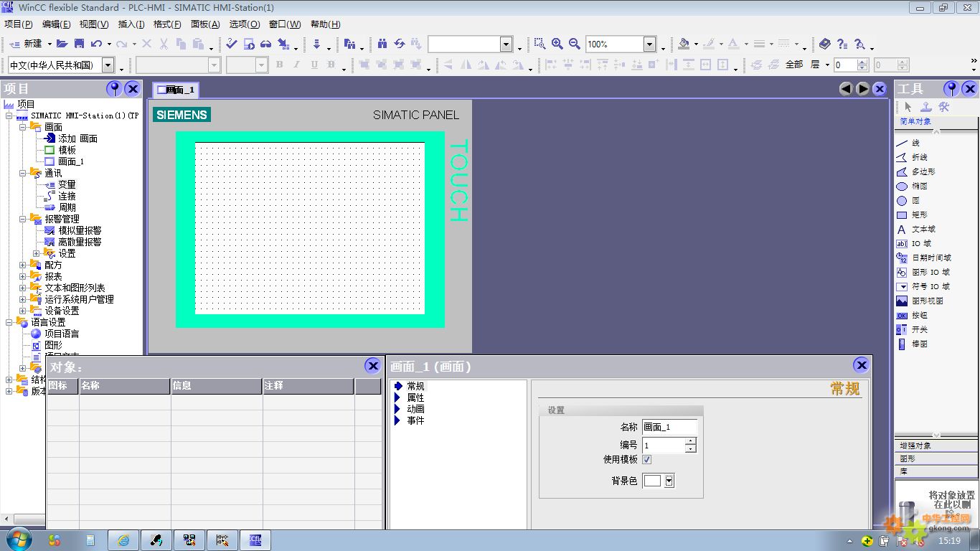Collapse the 报警管理 tree node
Viewport: 980px width, 551px height.
coord(23,219)
